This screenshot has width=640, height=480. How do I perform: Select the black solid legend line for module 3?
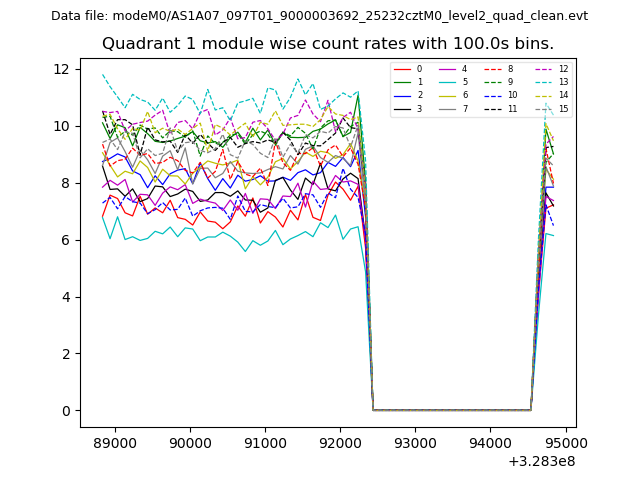tap(403, 108)
